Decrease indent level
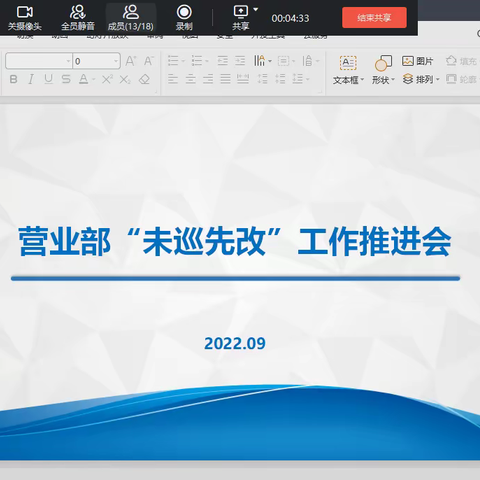 pyautogui.click(x=222, y=61)
